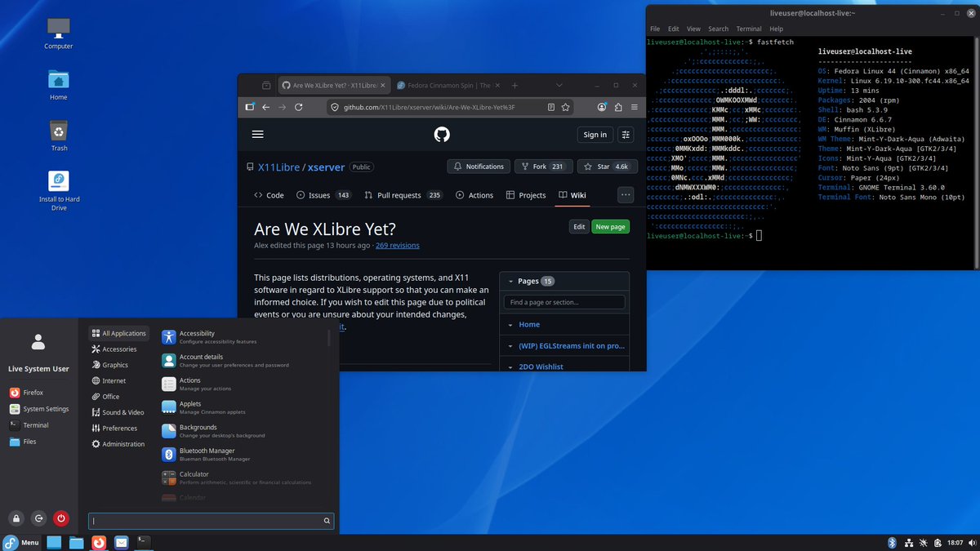Open the terminal File menu
This screenshot has width=980, height=551.
(x=655, y=29)
